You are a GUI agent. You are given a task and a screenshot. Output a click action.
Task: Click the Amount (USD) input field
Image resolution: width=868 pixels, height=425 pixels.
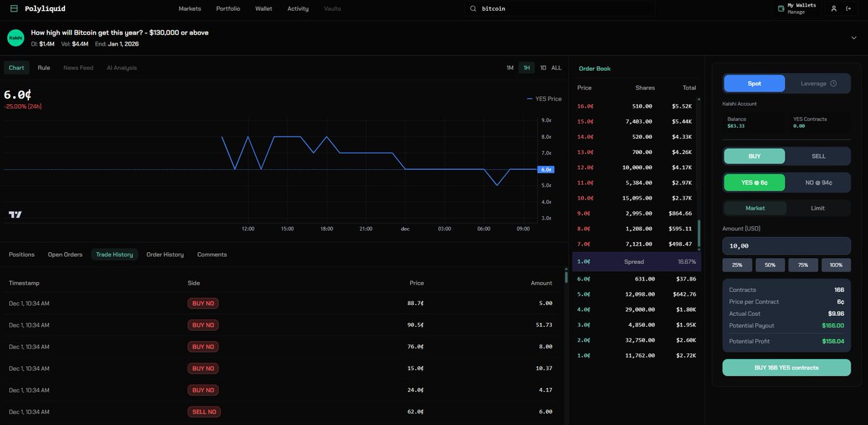coord(787,246)
